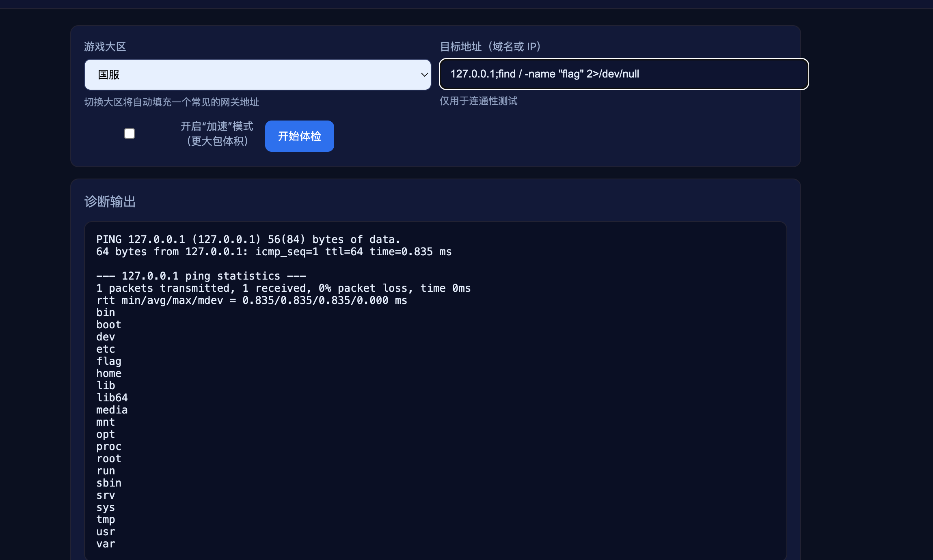Screen dimensions: 933x560
Task: Open the 游戏大区 dropdown showing 国服
Action: (257, 75)
